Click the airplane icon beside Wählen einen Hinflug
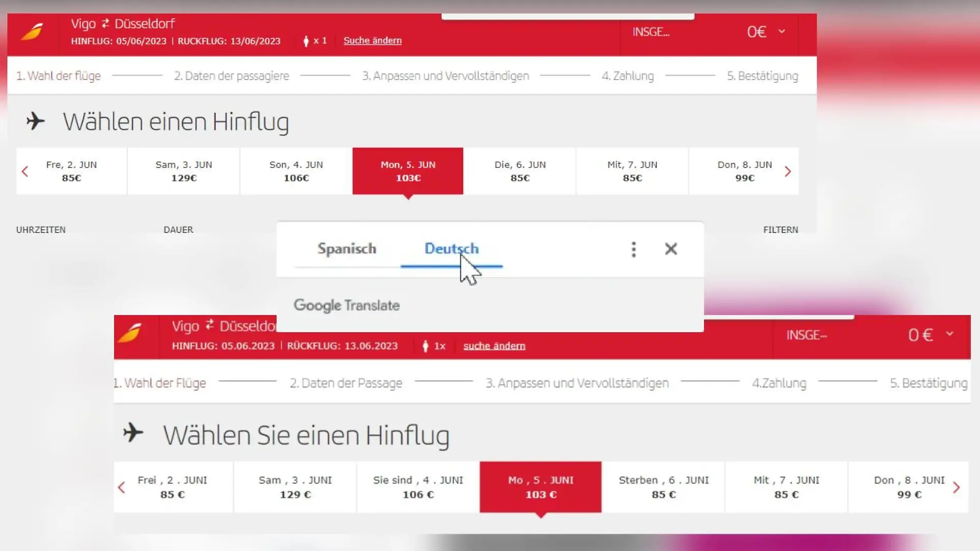Screen dimensions: 980x551 [35, 121]
